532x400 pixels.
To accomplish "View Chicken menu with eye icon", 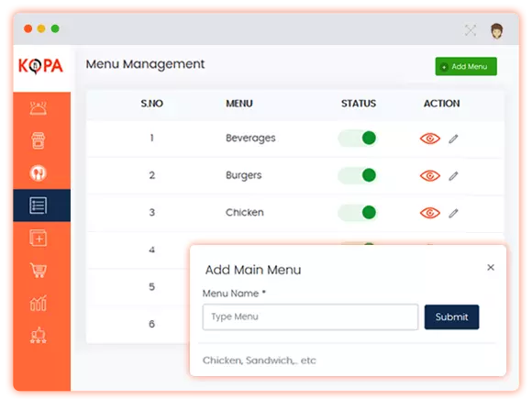I will tap(430, 213).
